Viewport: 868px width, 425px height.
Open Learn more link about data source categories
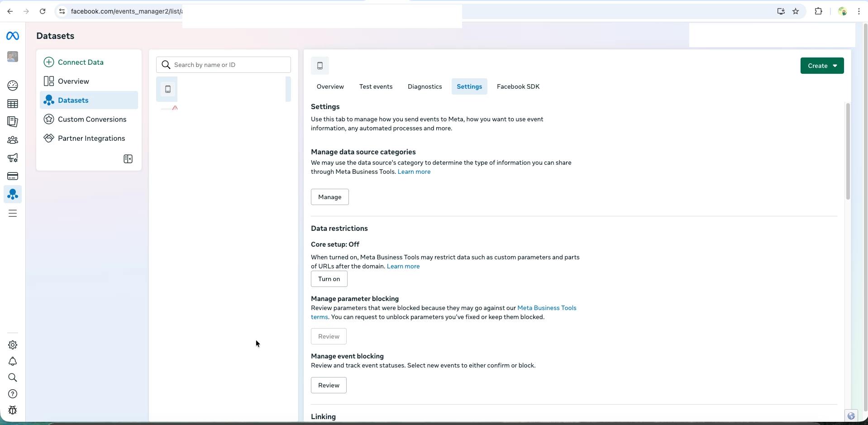414,172
